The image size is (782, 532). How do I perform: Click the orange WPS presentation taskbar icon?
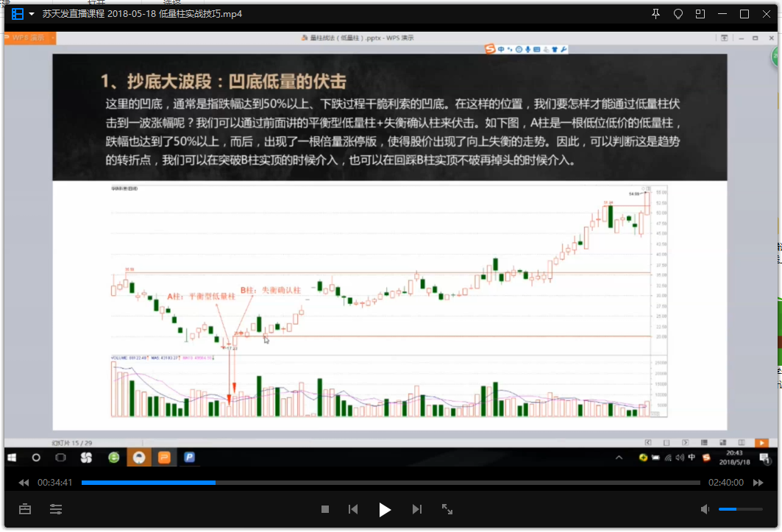tap(164, 458)
